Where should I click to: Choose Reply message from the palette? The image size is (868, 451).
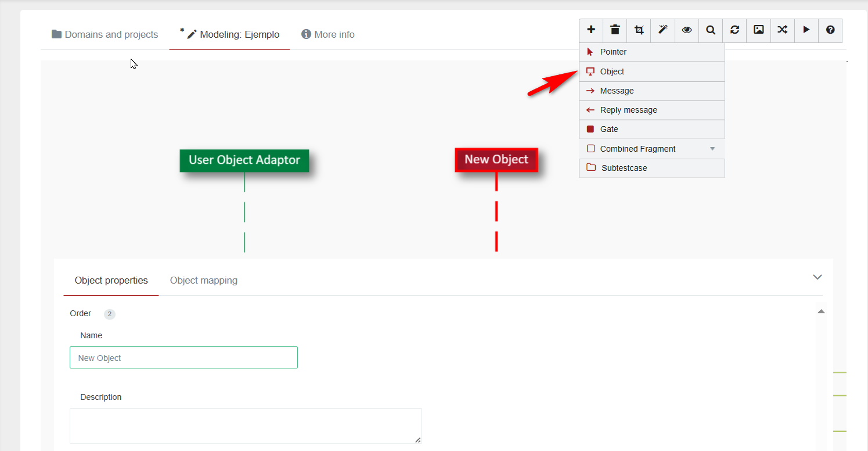[x=628, y=110]
